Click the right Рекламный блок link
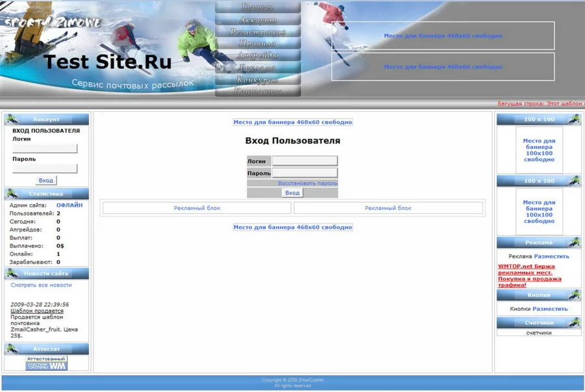The width and height of the screenshot is (585, 392). click(388, 208)
